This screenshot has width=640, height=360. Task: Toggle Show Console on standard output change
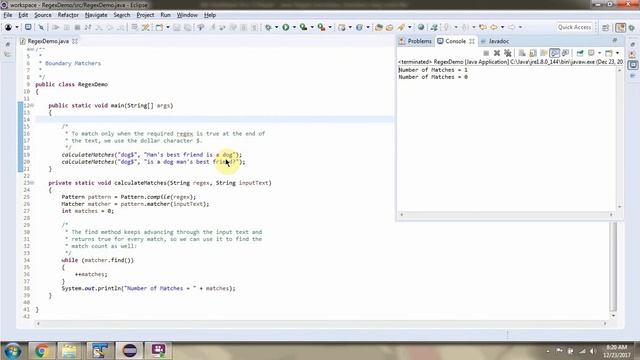pyautogui.click(x=554, y=53)
